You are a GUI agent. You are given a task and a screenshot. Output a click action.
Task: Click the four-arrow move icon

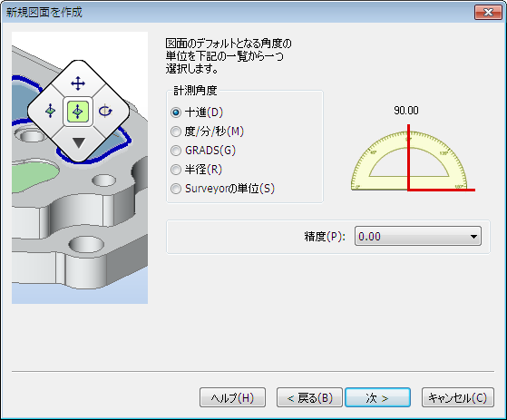click(78, 83)
